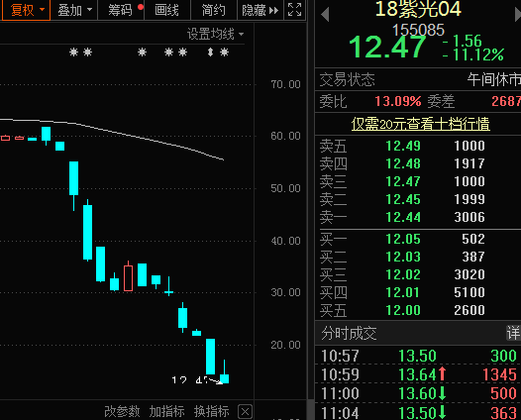Click the 买三 price 12.02
The image size is (521, 420).
coord(403,274)
